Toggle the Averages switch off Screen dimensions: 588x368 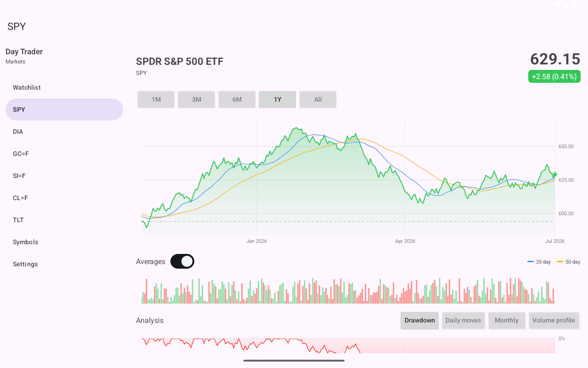182,261
